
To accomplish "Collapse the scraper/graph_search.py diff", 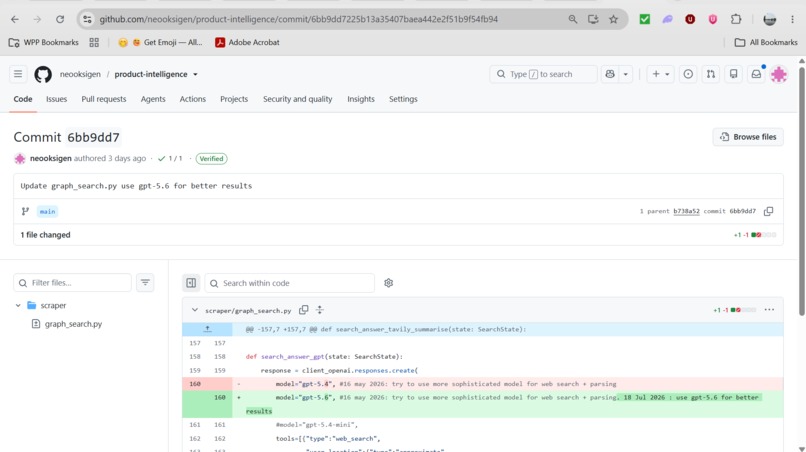I will point(195,310).
